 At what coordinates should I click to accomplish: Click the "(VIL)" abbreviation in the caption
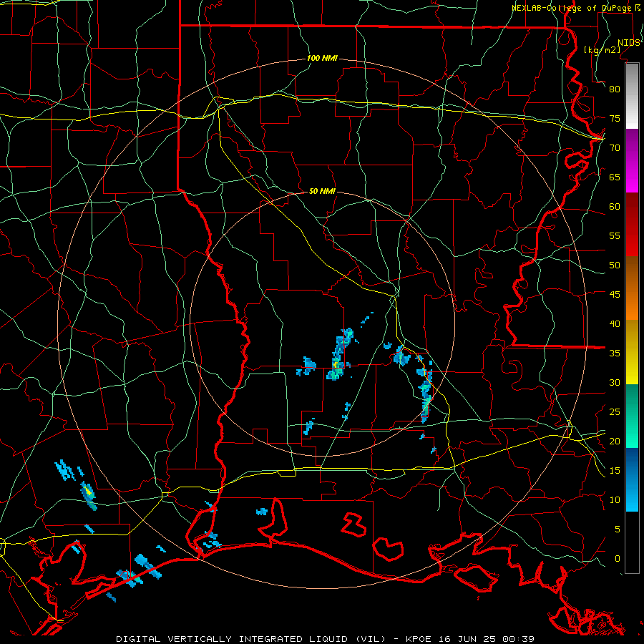tap(371, 639)
